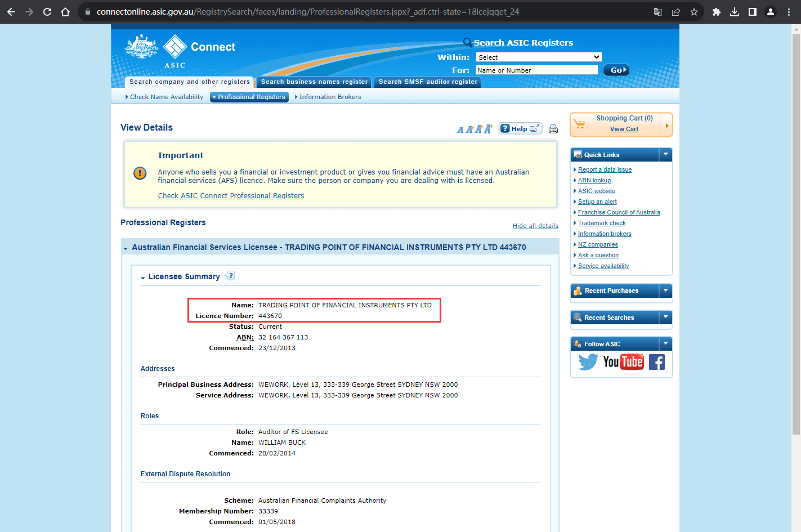Open browser profile avatar

[771, 12]
